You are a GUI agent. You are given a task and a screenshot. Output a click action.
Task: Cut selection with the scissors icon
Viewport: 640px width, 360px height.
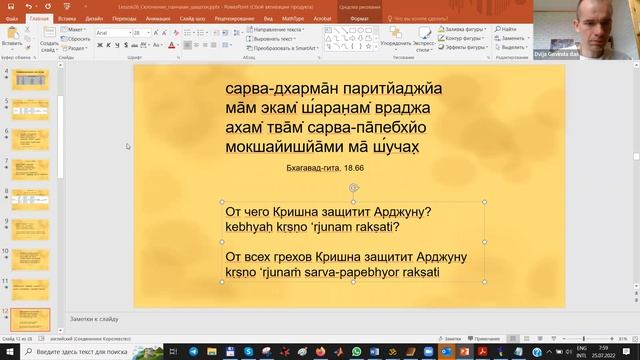click(x=27, y=29)
